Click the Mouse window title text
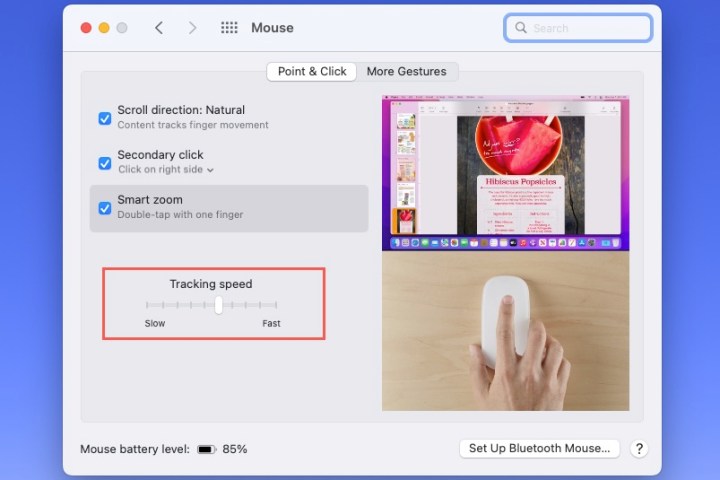 click(x=272, y=28)
